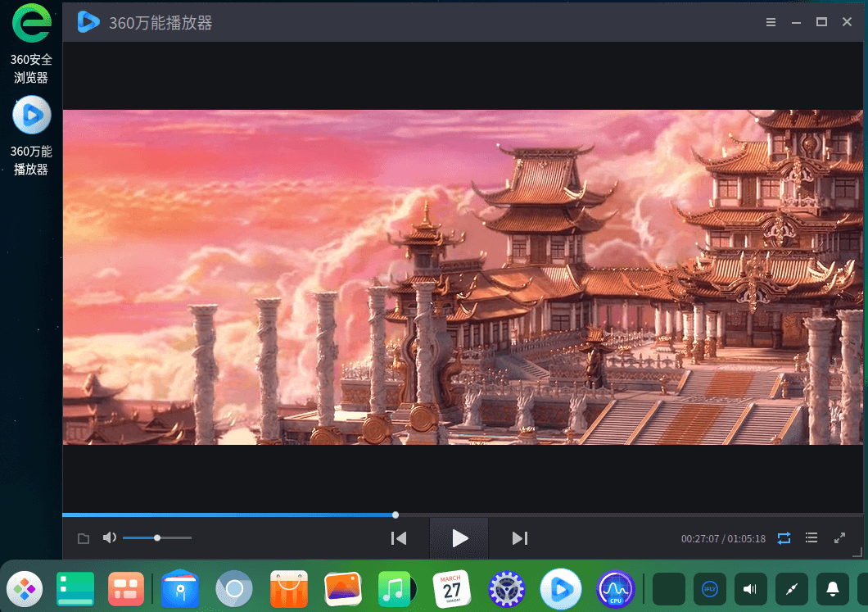Open the CPU system monitor dock icon

615,589
